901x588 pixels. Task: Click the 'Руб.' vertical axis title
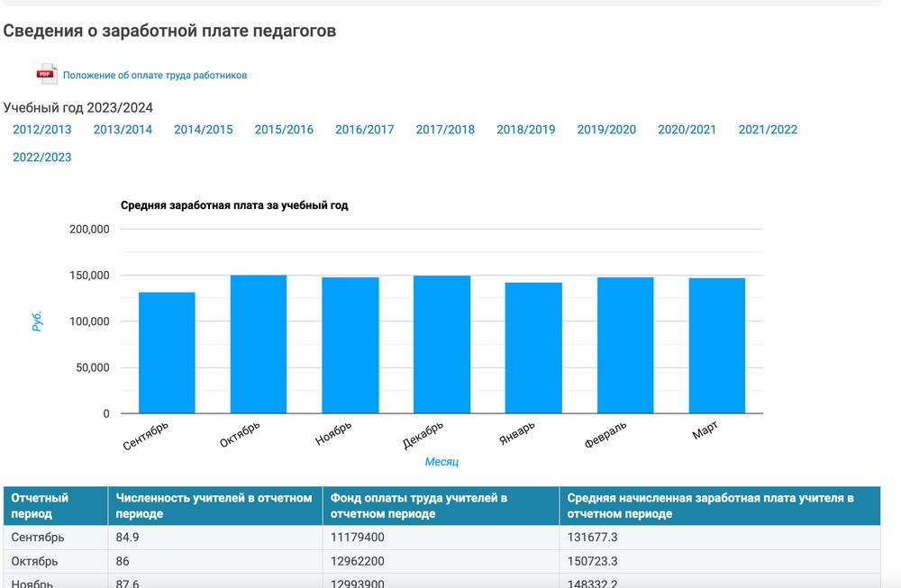coord(37,321)
